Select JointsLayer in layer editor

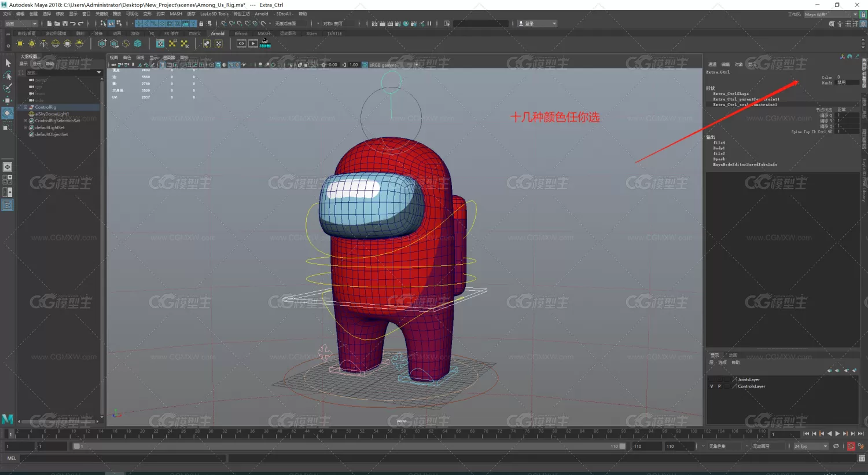pyautogui.click(x=749, y=379)
